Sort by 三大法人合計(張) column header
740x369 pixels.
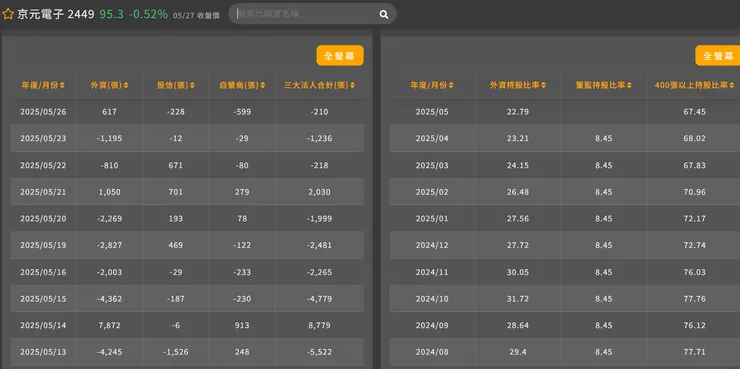(x=320, y=85)
